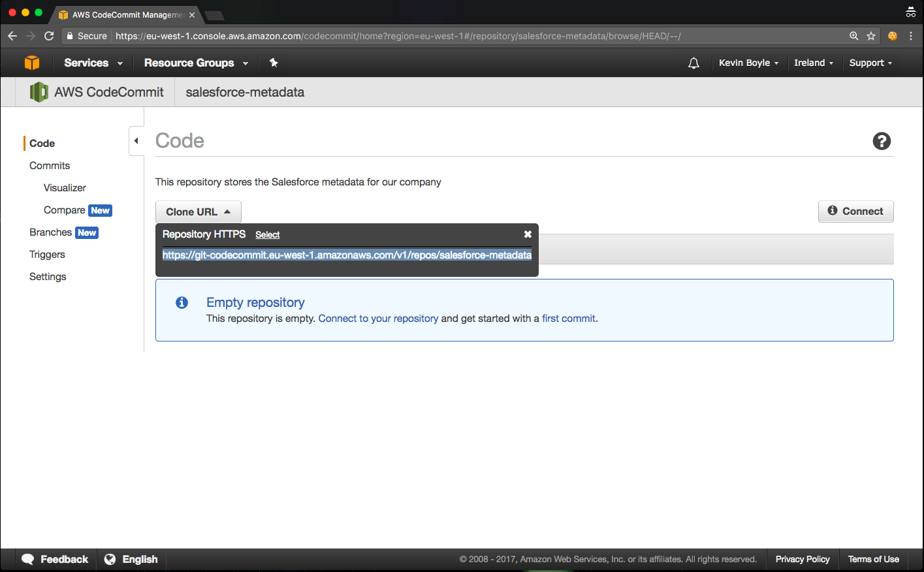Screen dimensions: 924x572
Task: Open the Services dropdown menu
Action: (93, 63)
